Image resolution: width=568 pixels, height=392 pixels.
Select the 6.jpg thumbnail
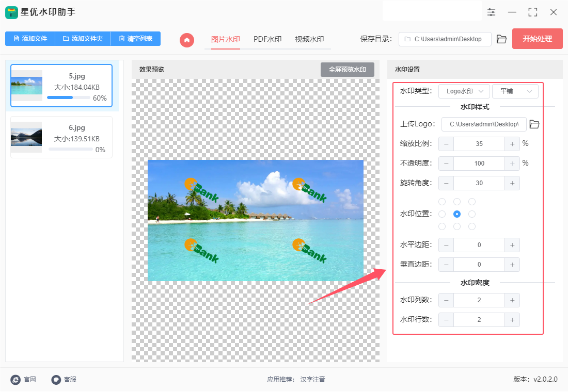coord(26,137)
